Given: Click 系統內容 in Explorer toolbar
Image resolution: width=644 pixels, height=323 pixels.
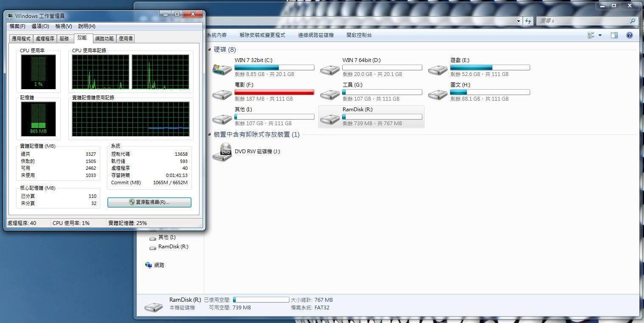Looking at the screenshot, I should [x=217, y=35].
